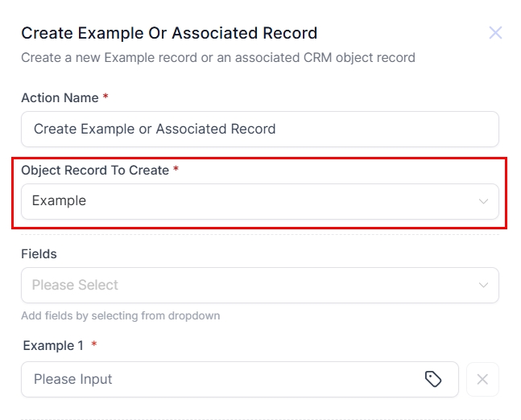Remove the Example 1 field row
The width and height of the screenshot is (521, 420).
coord(482,379)
